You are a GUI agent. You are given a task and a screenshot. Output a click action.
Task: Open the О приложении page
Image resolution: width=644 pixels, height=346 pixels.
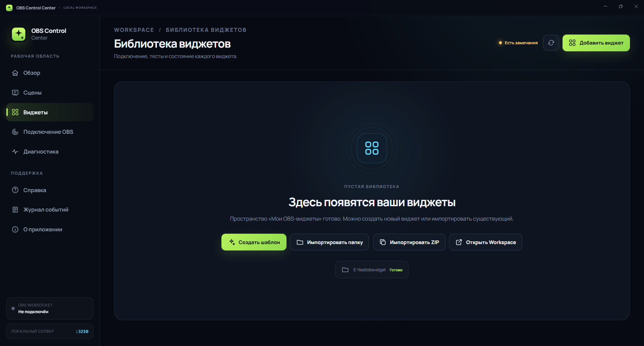coord(50,229)
